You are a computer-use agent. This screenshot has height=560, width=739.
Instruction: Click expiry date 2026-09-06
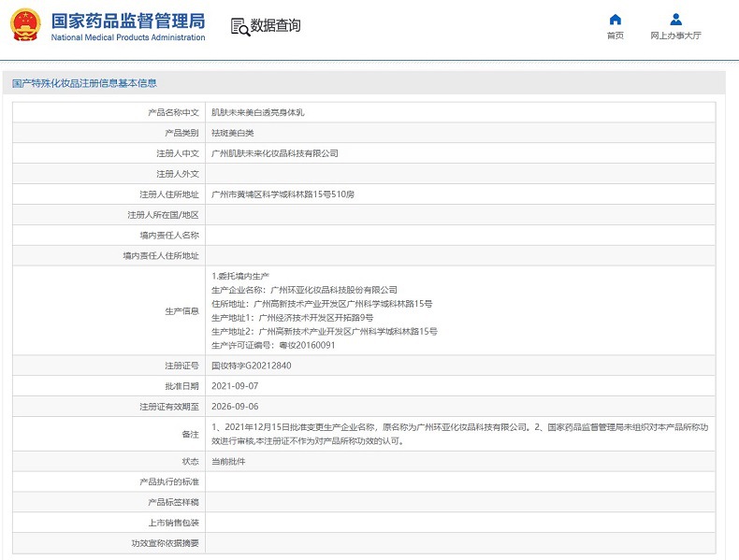(234, 407)
